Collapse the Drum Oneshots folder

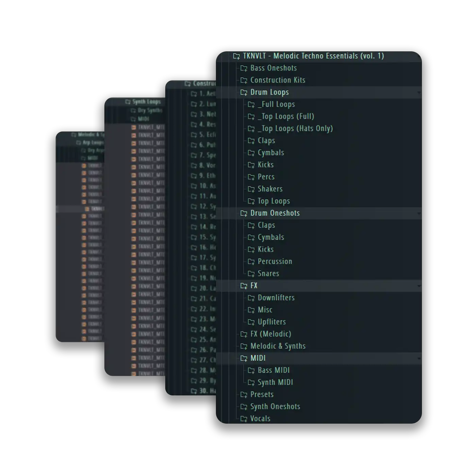pyautogui.click(x=419, y=214)
